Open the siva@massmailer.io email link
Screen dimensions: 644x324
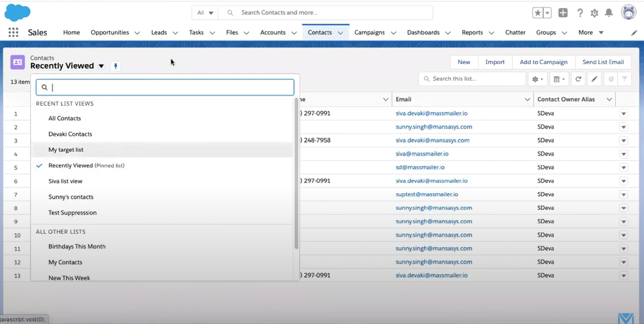click(x=422, y=154)
